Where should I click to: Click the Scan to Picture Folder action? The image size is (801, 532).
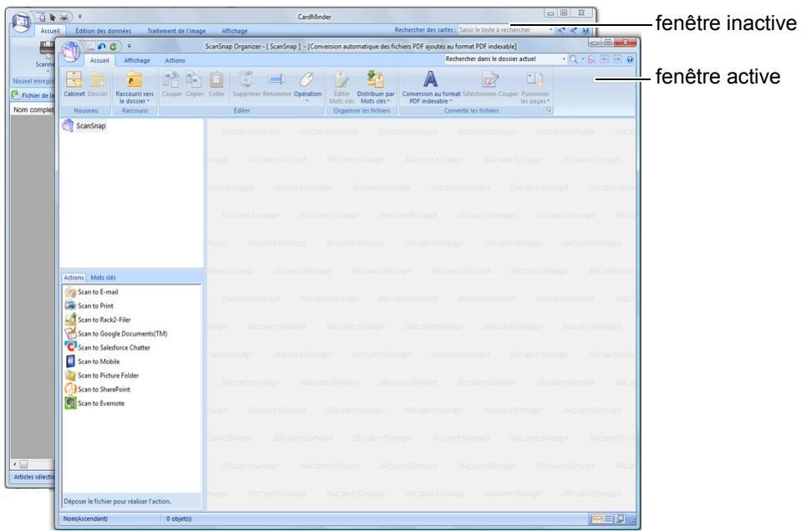tap(102, 375)
